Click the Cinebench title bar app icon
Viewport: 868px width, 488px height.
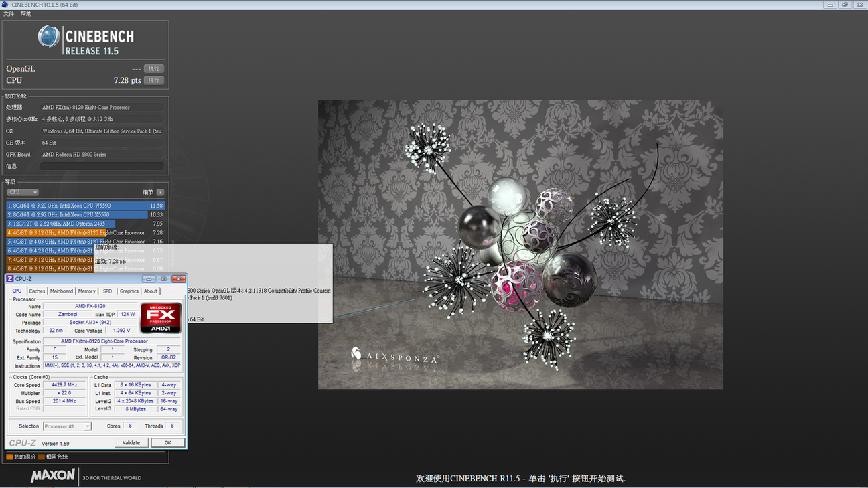click(6, 5)
